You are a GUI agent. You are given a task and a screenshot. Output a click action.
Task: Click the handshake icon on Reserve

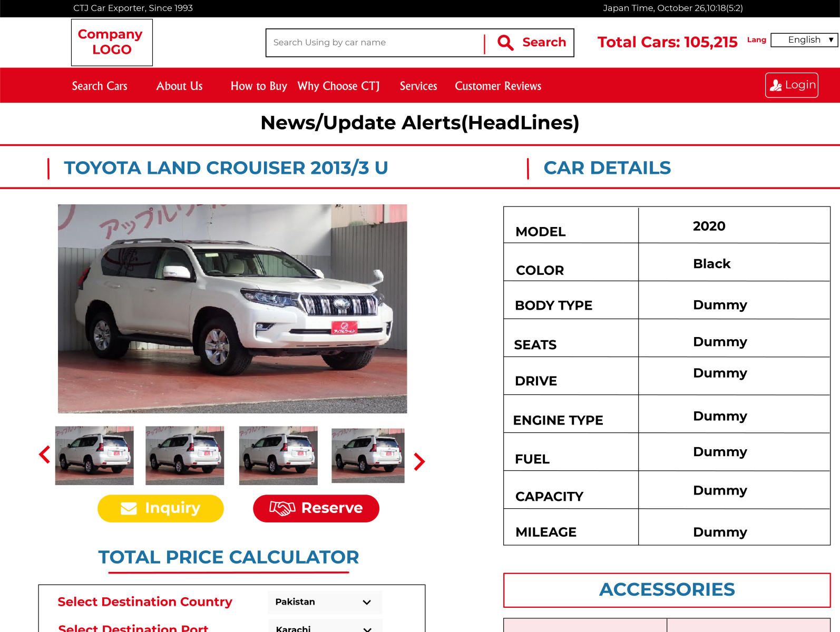pos(282,508)
